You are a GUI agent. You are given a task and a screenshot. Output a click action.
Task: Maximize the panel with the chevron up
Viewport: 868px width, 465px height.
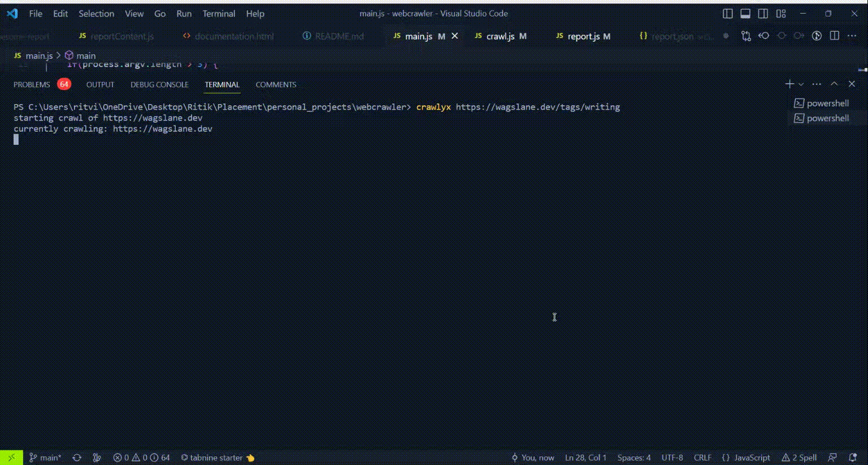click(834, 84)
